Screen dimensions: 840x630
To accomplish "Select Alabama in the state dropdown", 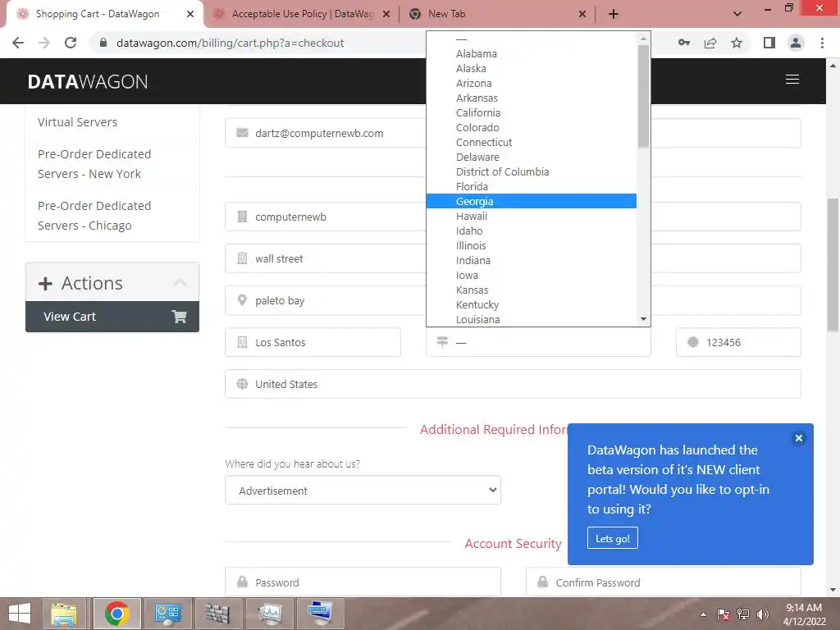I will (531, 53).
